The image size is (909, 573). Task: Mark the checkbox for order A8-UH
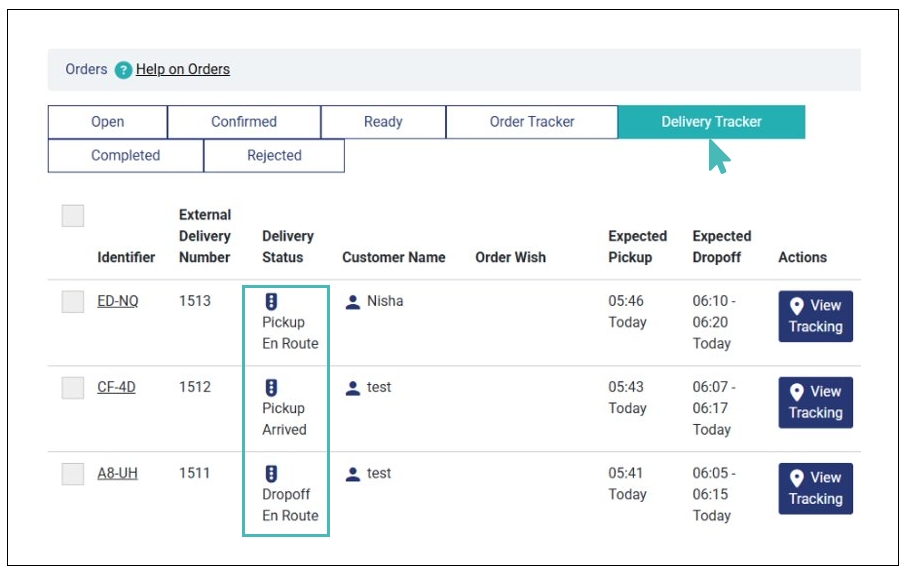(73, 474)
